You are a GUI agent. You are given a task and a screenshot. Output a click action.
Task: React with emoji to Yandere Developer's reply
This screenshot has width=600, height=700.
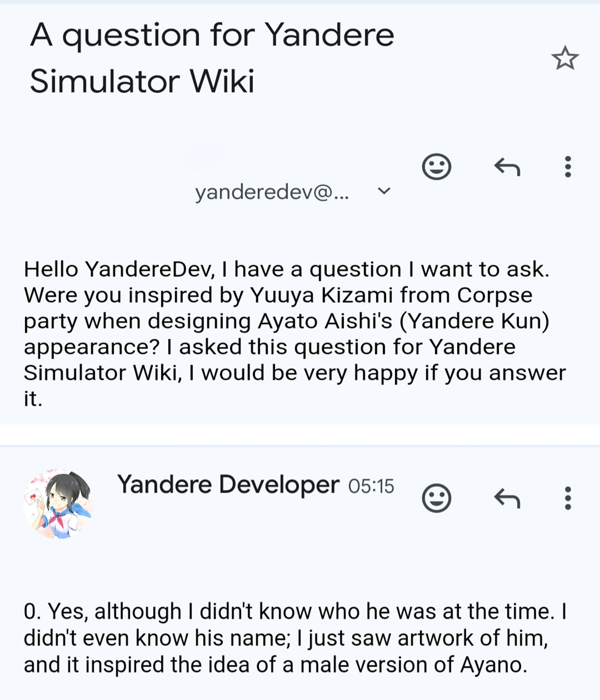(x=436, y=498)
